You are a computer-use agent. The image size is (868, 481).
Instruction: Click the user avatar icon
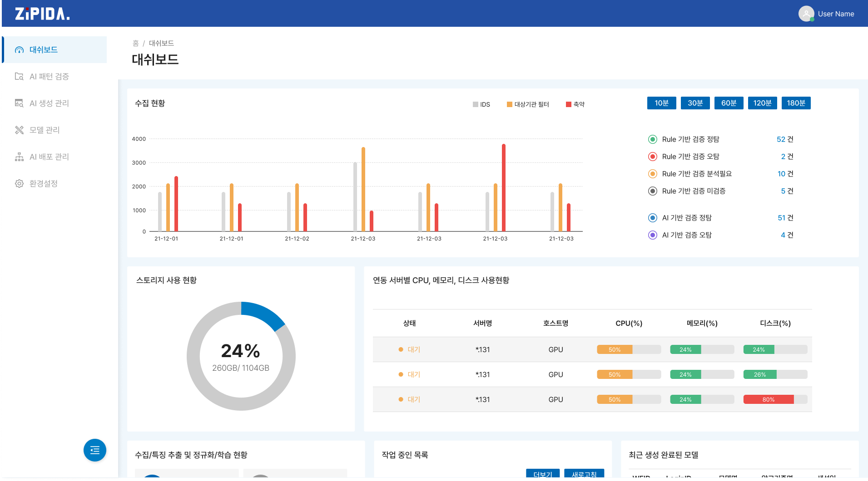click(806, 14)
